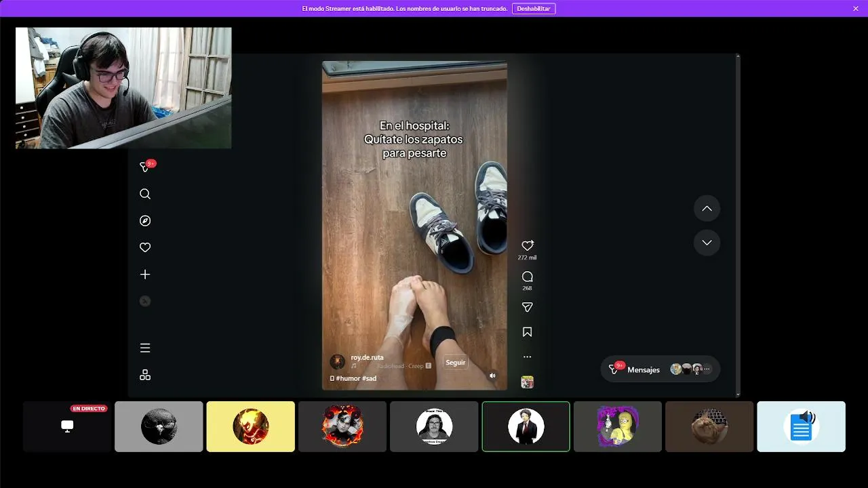The image size is (868, 488).
Task: Follow the account with Seguir button
Action: [456, 363]
